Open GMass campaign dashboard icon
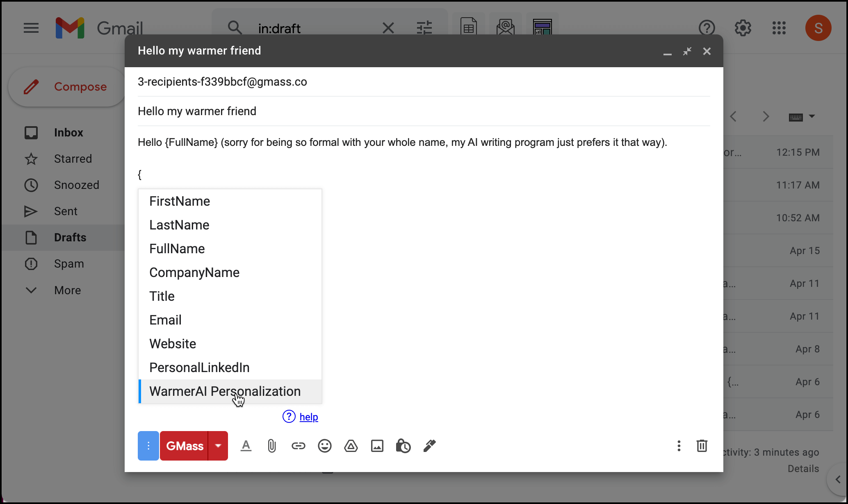 pos(543,27)
